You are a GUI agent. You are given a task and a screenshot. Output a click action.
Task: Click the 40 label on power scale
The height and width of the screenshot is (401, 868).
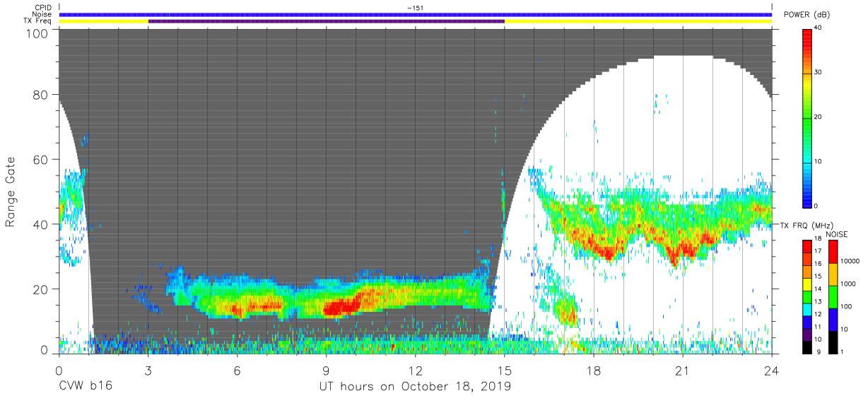[819, 28]
